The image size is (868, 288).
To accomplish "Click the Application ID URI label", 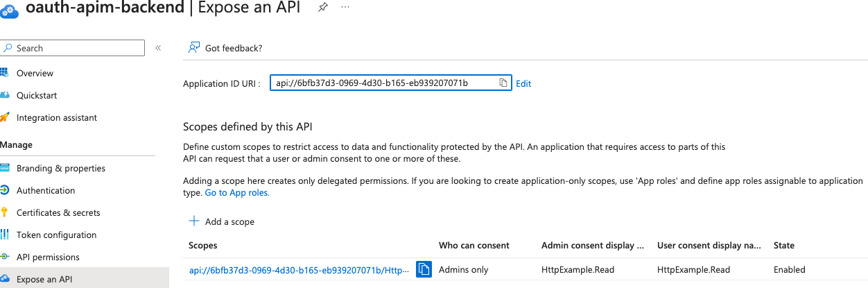I will 222,83.
